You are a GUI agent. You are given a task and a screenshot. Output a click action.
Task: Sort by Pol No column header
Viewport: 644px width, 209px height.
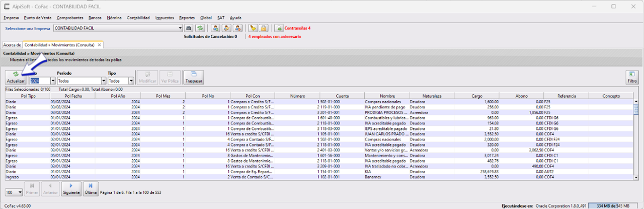pyautogui.click(x=208, y=95)
